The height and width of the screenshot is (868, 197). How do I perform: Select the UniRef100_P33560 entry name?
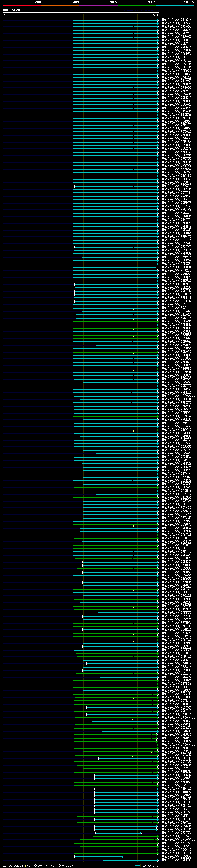coord(177,443)
